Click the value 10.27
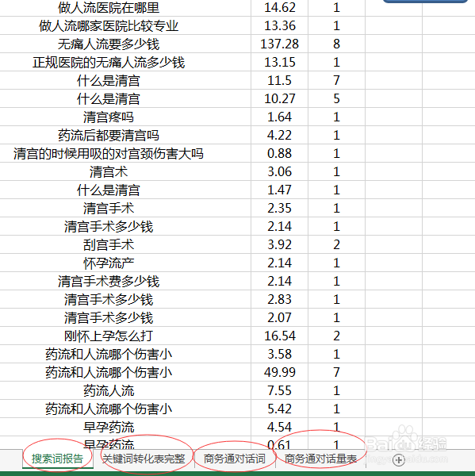 coord(280,98)
